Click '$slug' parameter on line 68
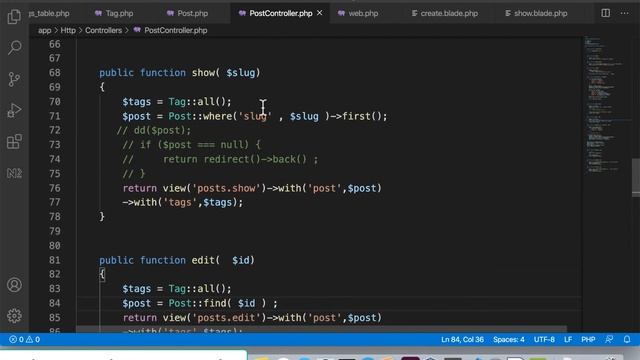Viewport: 640px width, 360px height. (x=241, y=73)
